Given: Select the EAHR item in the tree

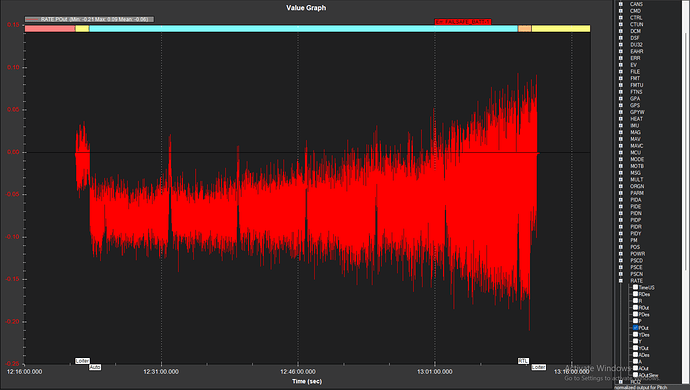Looking at the screenshot, I should tap(636, 52).
